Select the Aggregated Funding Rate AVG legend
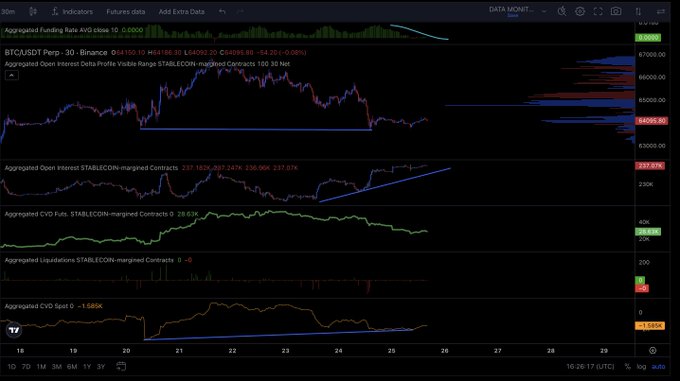This screenshot has height=381, width=680. (61, 30)
